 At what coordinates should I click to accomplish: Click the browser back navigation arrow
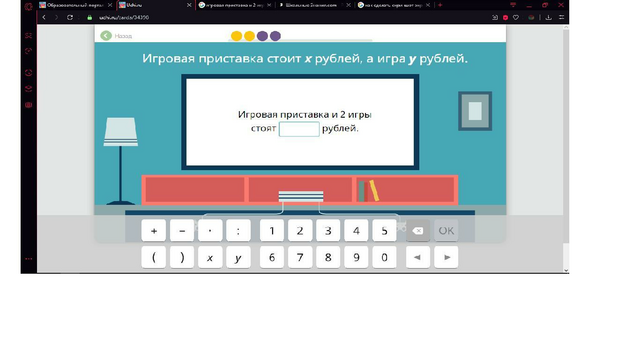point(44,18)
